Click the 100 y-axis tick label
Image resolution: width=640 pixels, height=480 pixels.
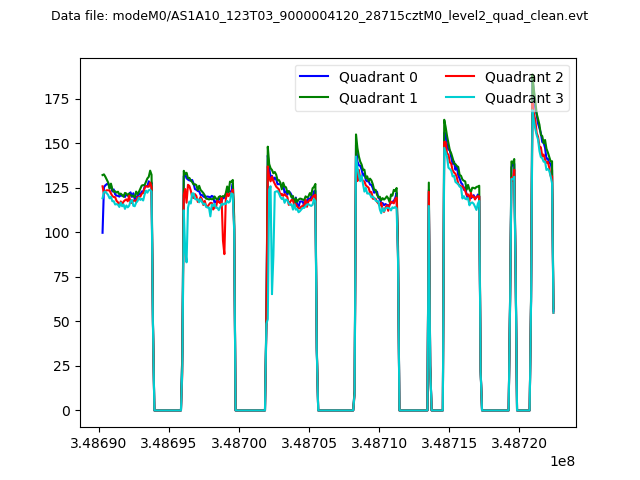(x=58, y=233)
